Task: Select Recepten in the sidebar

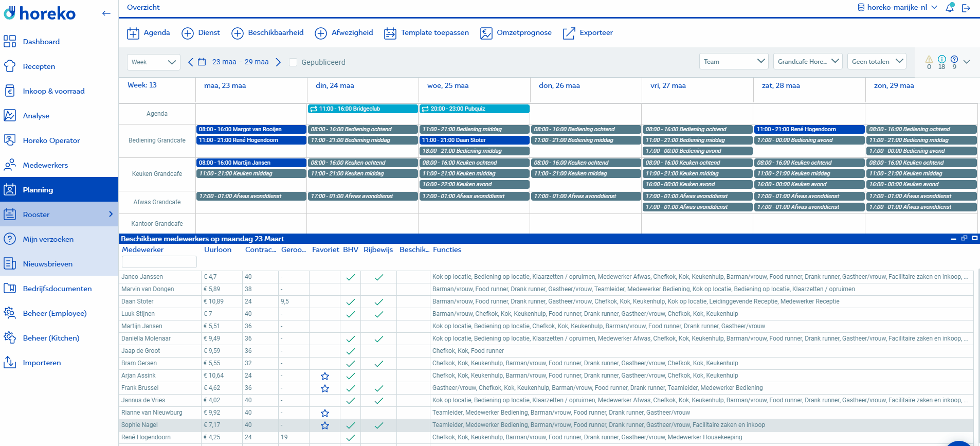Action: (x=39, y=66)
